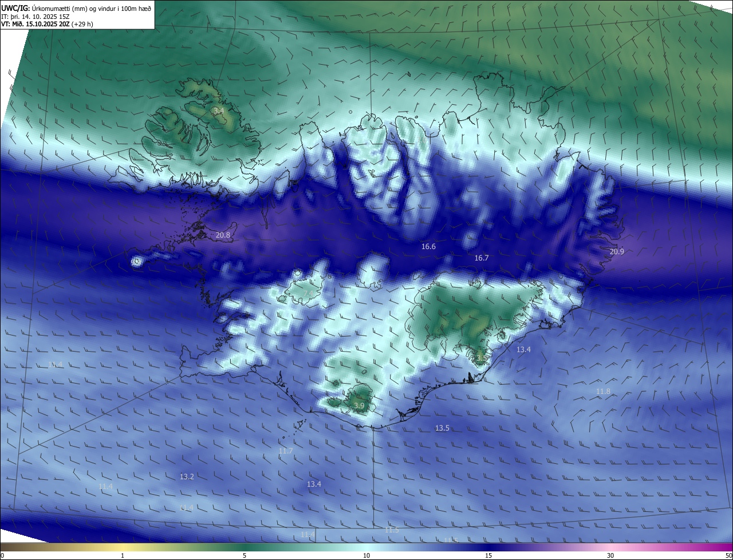Click the 13.4 value off Vatnajökull's southeast coast
The width and height of the screenshot is (733, 560).
coord(523,349)
